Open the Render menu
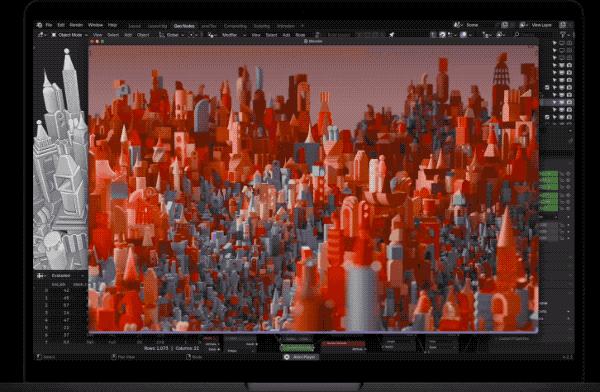Viewport: 600px width, 392px height. point(76,25)
